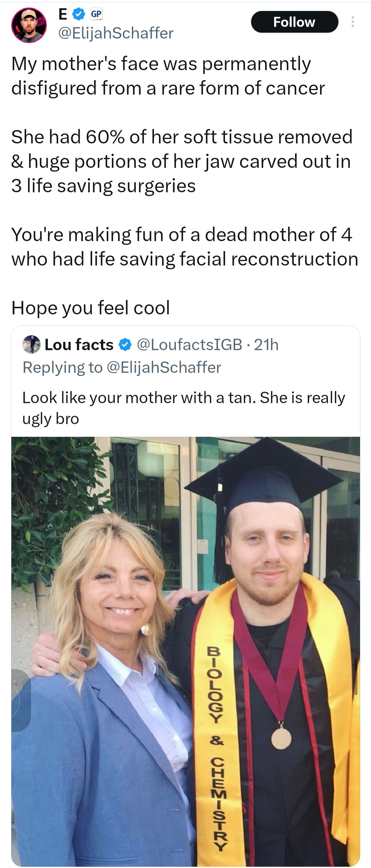This screenshot has height=868, width=371.
Task: Open the tweet author's profile avatar
Action: click(29, 25)
